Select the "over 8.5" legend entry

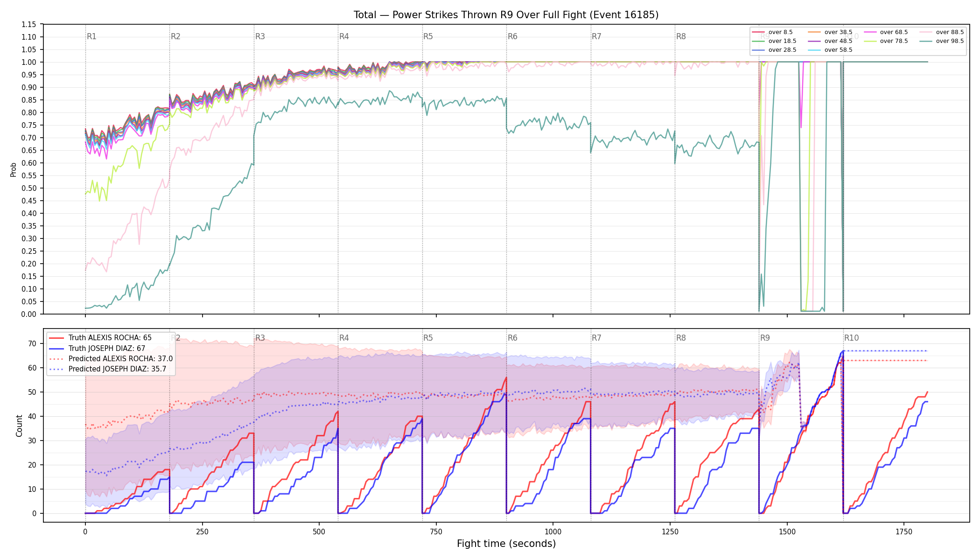click(x=772, y=32)
